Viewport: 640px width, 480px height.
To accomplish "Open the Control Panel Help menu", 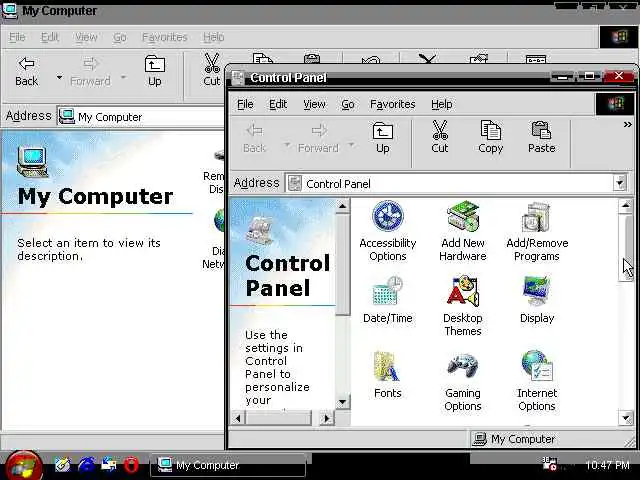I will click(442, 104).
